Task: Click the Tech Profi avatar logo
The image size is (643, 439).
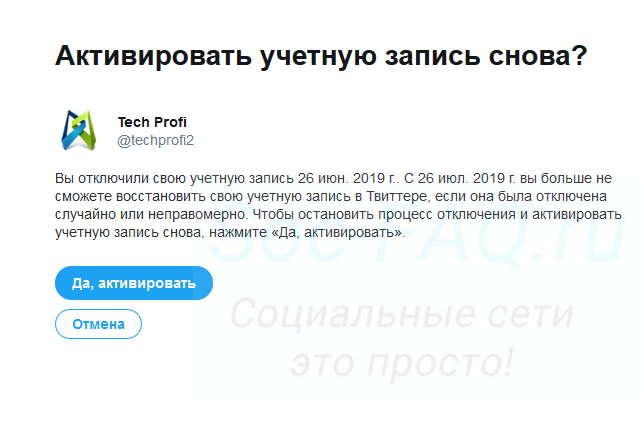Action: 82,131
